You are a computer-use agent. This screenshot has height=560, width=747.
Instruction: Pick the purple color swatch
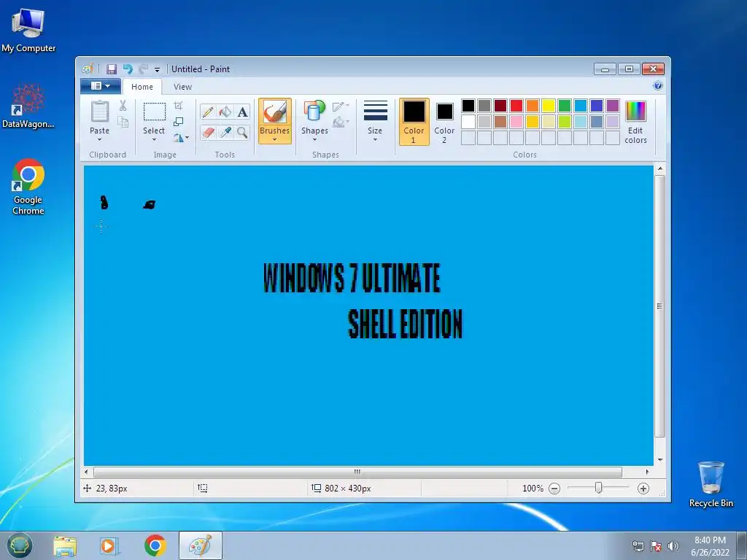pyautogui.click(x=613, y=106)
